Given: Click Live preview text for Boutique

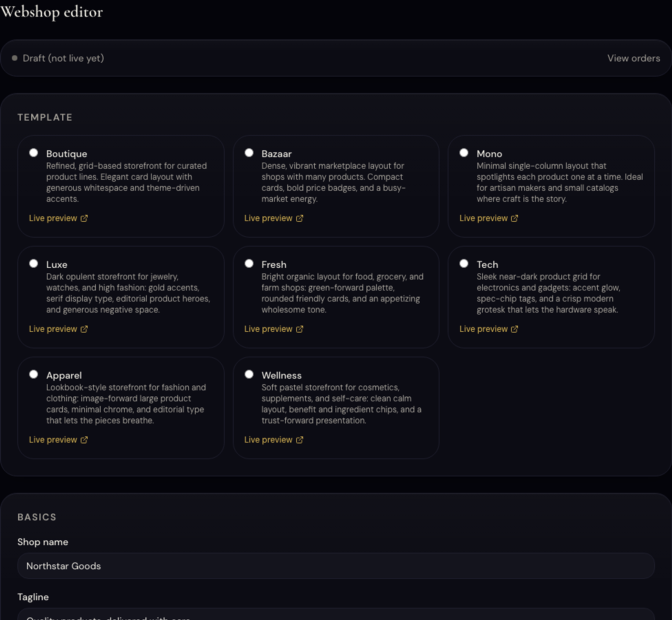Looking at the screenshot, I should pyautogui.click(x=53, y=218).
